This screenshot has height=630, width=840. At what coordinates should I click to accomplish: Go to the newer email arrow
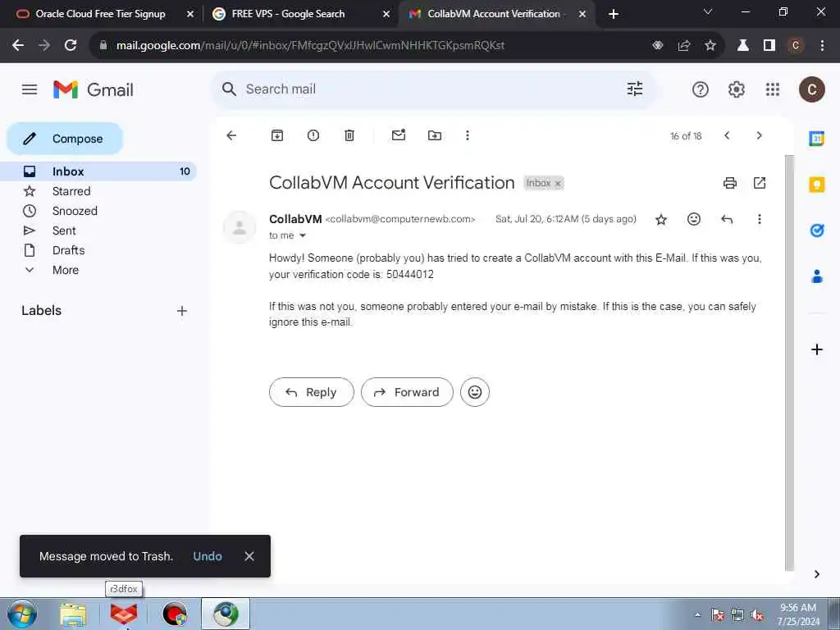coord(727,135)
